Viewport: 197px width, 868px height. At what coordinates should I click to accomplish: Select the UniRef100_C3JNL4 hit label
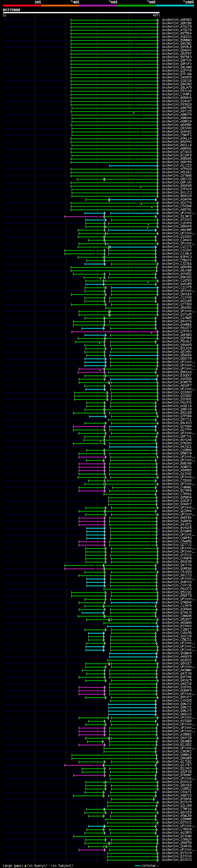pos(177,253)
